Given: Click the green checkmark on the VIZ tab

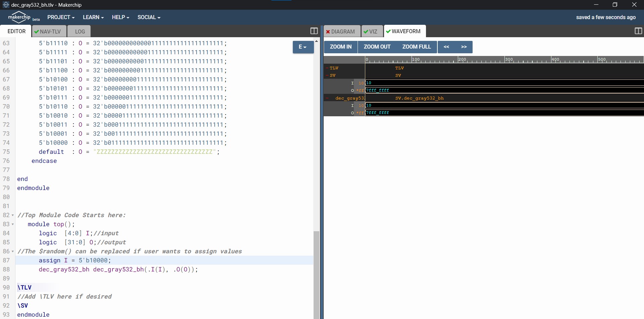Looking at the screenshot, I should tap(367, 31).
